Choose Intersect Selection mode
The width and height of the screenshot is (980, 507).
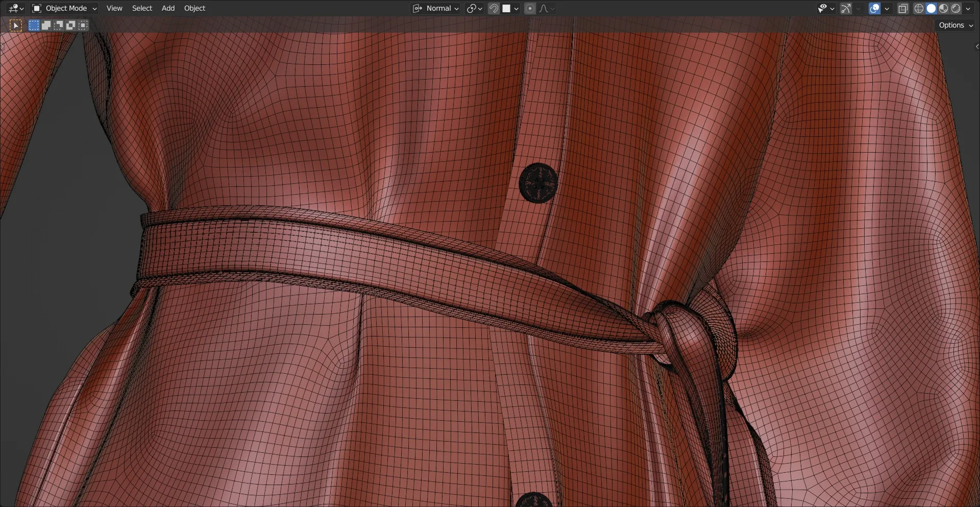tap(83, 25)
